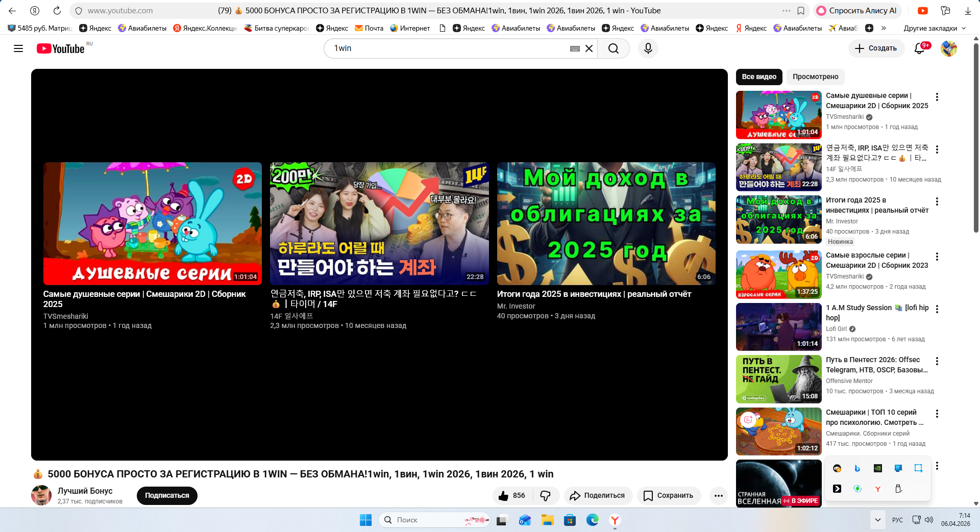Clear the search field with X

click(589, 48)
